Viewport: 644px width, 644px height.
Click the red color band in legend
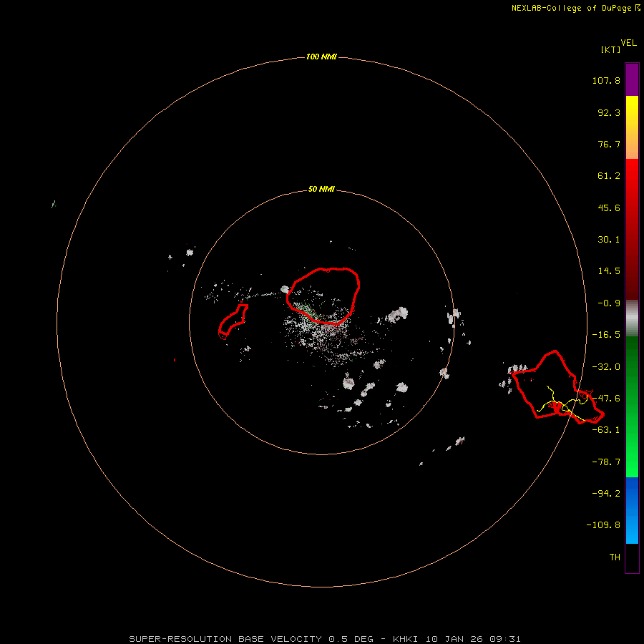tap(632, 229)
